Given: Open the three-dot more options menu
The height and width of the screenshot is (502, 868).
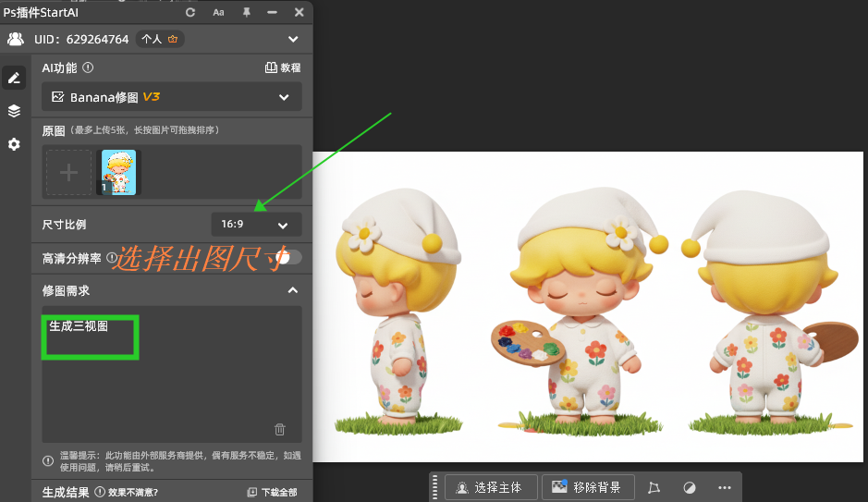Looking at the screenshot, I should tap(725, 487).
